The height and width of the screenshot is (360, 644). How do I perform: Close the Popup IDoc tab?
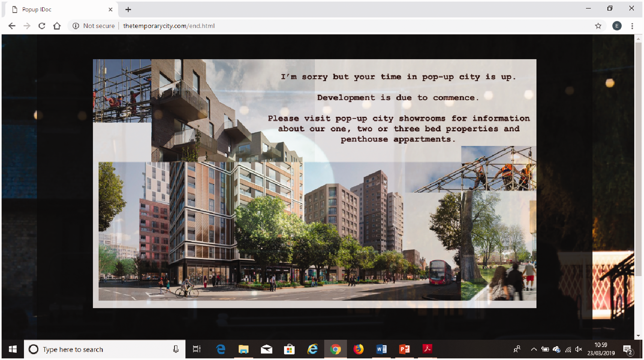(110, 10)
